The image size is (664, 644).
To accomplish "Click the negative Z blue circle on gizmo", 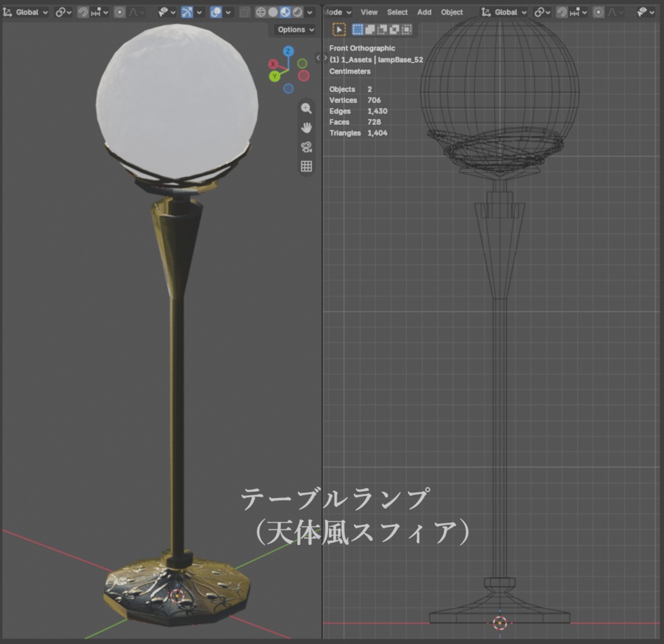I will (x=288, y=88).
